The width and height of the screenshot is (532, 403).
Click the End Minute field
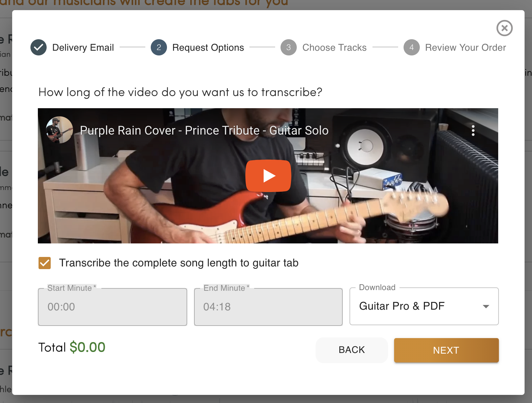268,307
